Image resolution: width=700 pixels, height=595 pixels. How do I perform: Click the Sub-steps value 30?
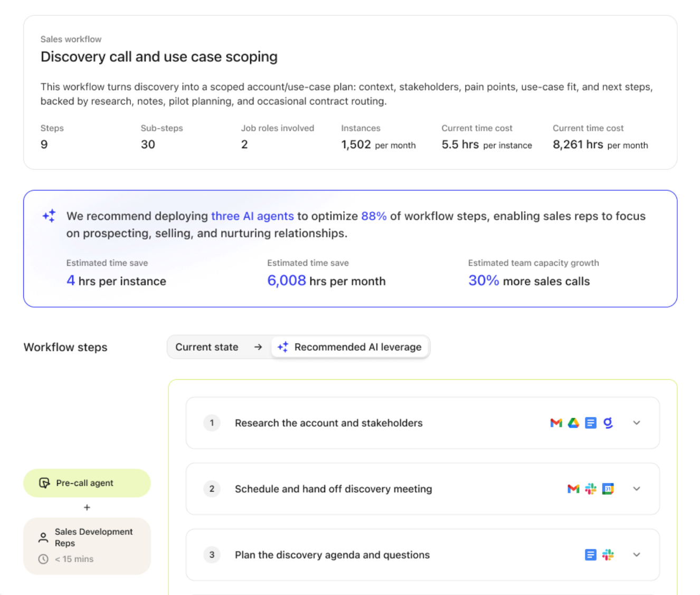click(x=148, y=145)
